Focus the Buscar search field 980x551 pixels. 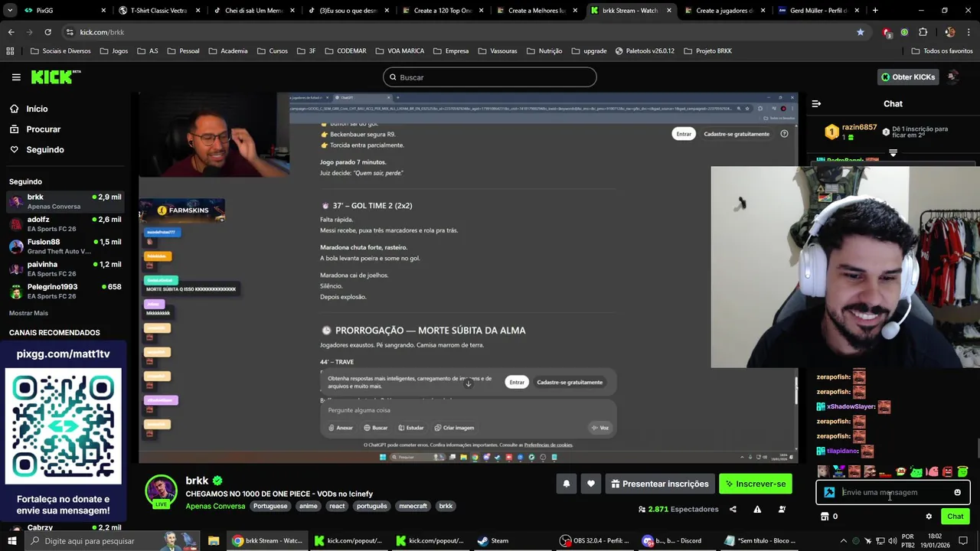tap(490, 77)
